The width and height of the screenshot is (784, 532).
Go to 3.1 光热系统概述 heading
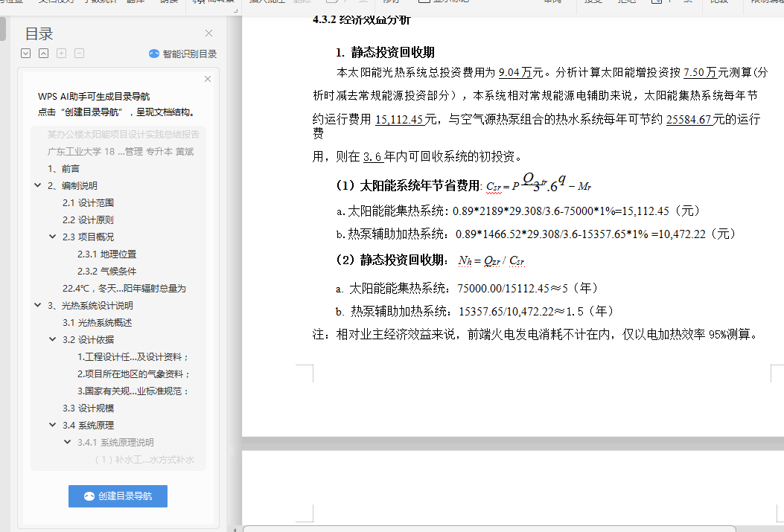click(97, 323)
